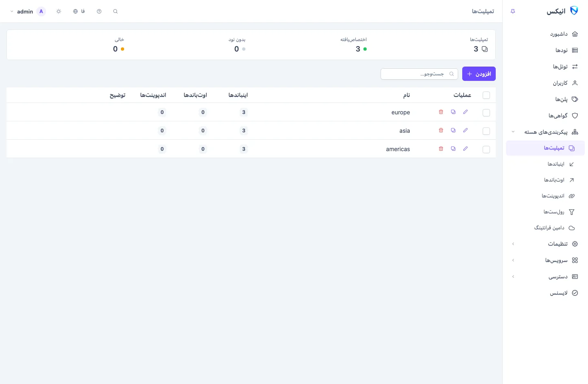Delete the asia template
The width and height of the screenshot is (588, 384).
tap(441, 130)
